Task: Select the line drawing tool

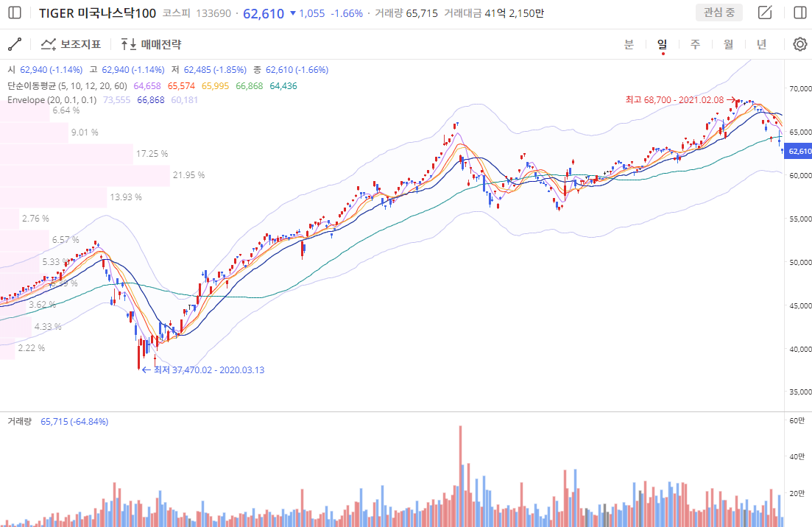Action: [15, 44]
